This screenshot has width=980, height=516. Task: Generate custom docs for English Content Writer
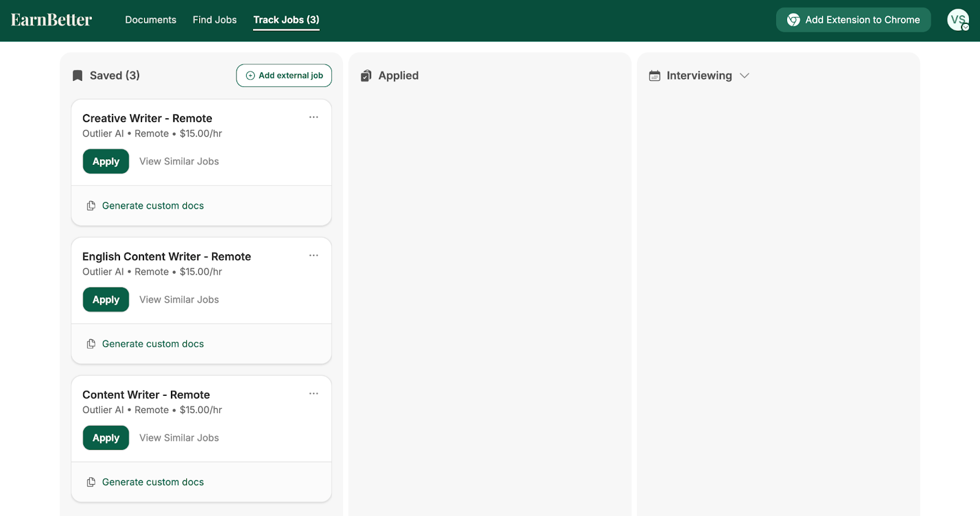[153, 344]
